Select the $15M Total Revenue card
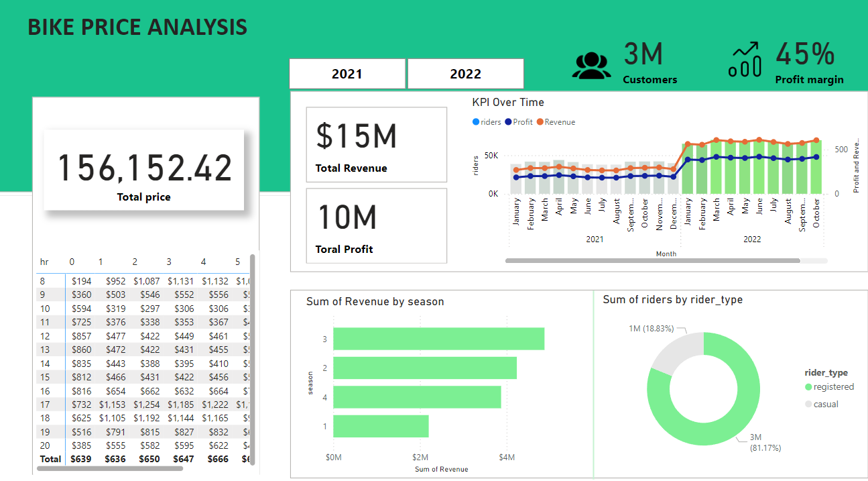This screenshot has width=868, height=481. (x=376, y=144)
